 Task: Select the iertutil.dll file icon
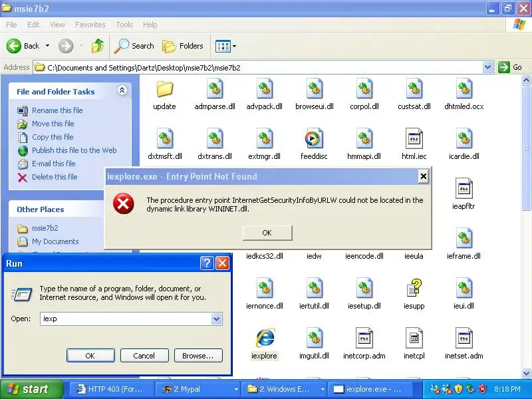click(314, 289)
